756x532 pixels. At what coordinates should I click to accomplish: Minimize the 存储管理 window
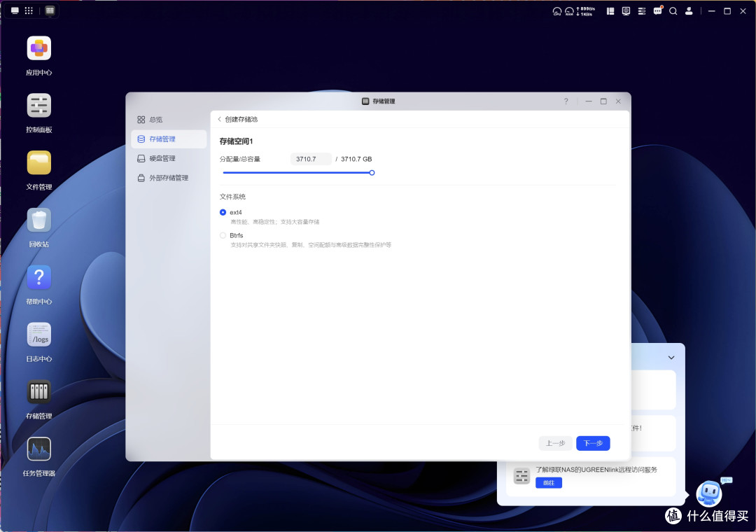click(x=589, y=101)
